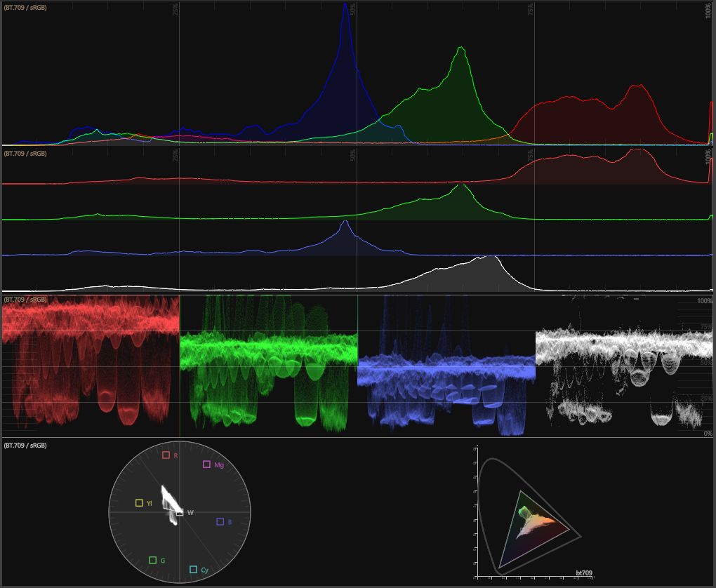The image size is (716, 588).
Task: Click the white W center point box
Action: 180,513
